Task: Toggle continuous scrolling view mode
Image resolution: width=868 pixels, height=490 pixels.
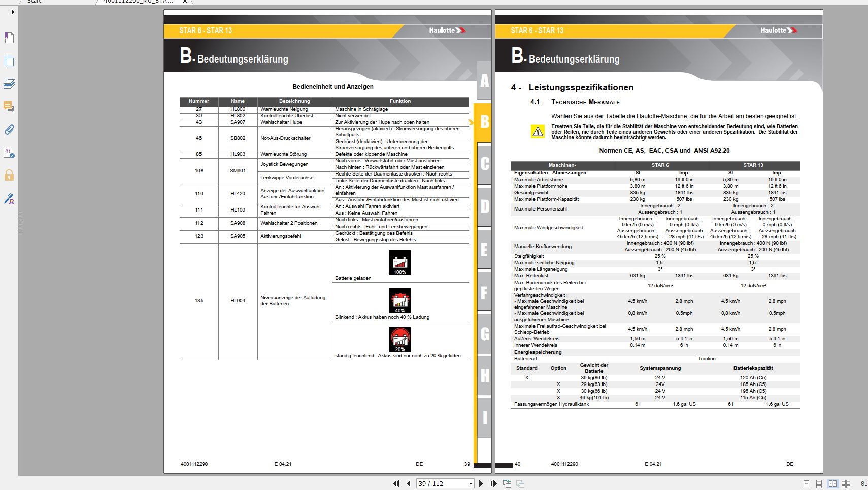Action: click(818, 483)
